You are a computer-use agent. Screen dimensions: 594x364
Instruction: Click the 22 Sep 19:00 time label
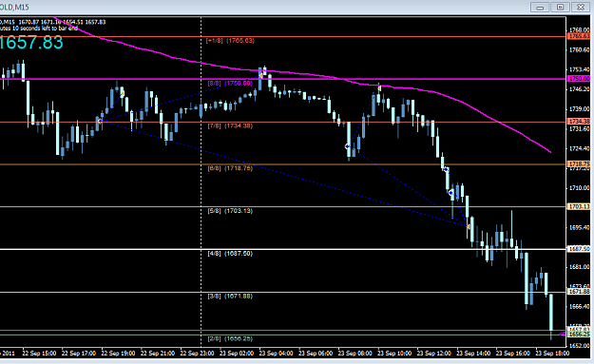[118, 353]
